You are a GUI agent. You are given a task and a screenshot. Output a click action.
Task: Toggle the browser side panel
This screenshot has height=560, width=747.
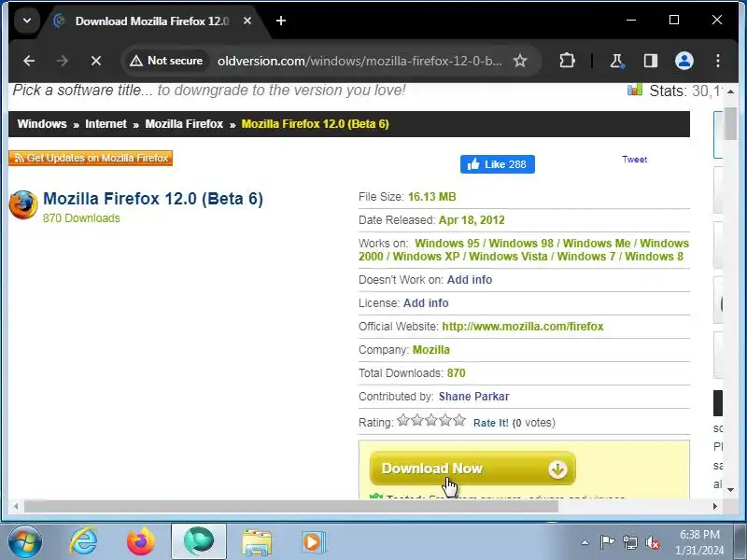coord(650,61)
